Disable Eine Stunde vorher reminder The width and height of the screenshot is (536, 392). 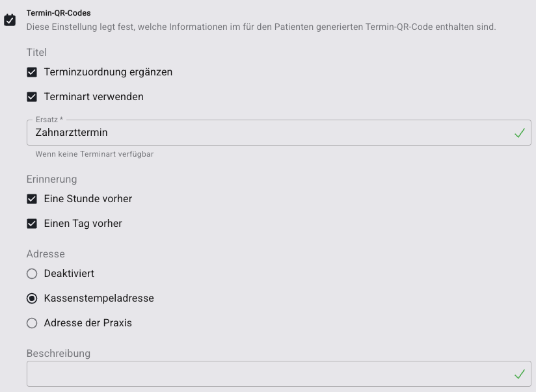point(32,199)
